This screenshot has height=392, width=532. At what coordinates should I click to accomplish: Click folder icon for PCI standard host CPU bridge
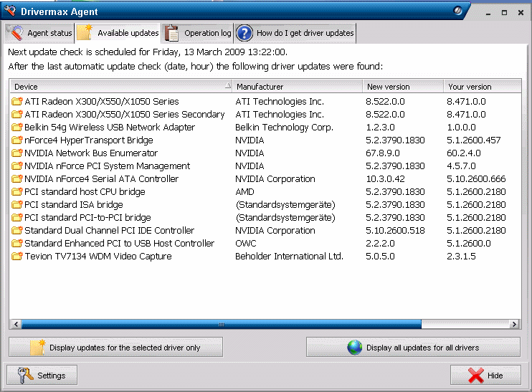(16, 191)
